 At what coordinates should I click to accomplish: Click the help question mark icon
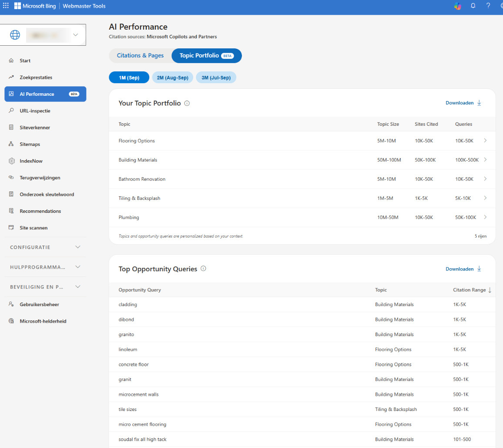click(x=488, y=6)
